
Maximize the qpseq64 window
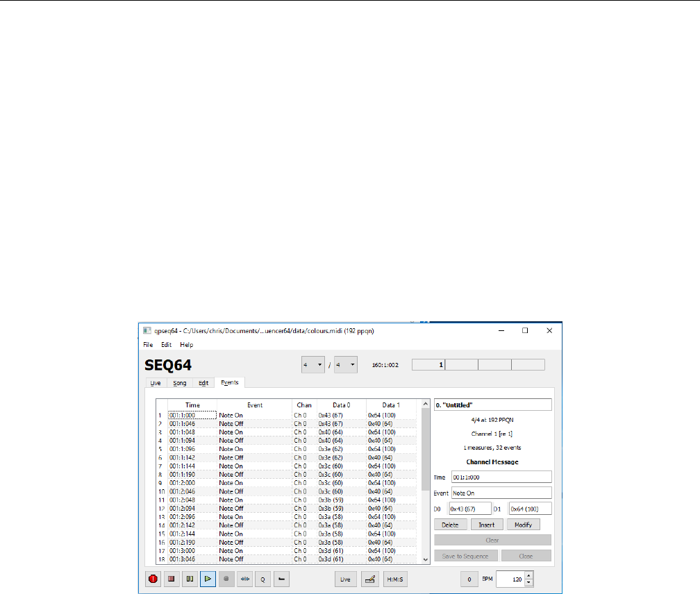click(525, 330)
